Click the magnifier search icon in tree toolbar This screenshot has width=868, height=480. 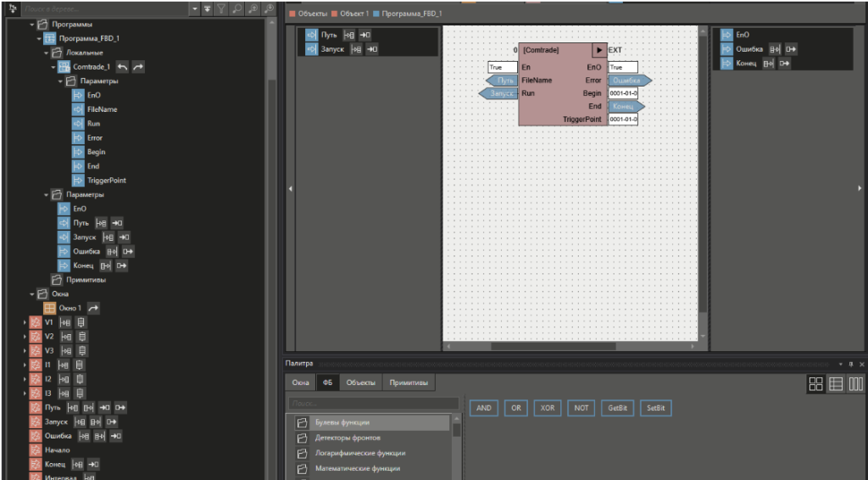point(236,8)
